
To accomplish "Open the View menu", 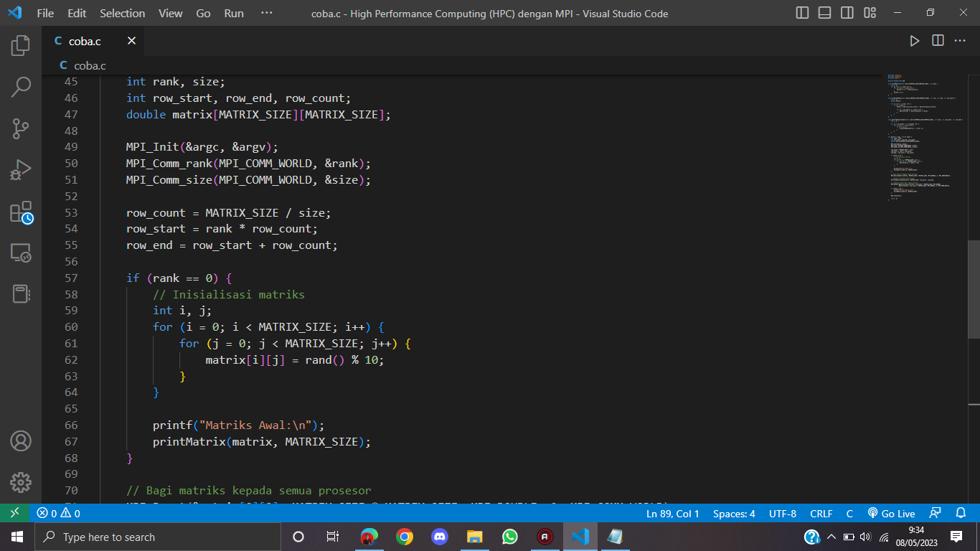I will point(171,13).
